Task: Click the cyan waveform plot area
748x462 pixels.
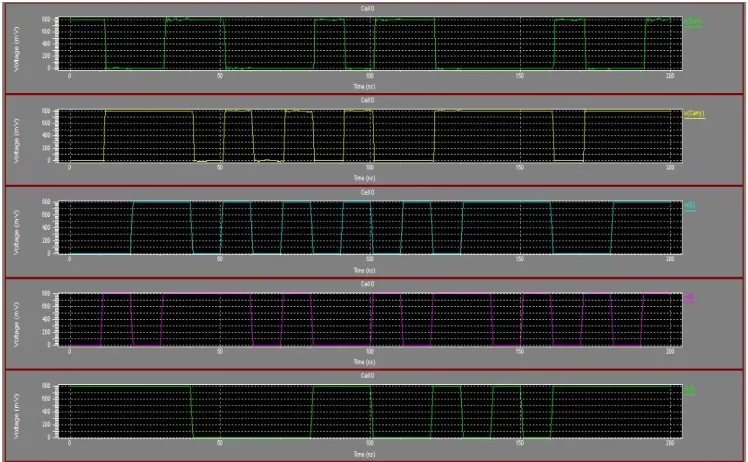Action: pyautogui.click(x=370, y=228)
